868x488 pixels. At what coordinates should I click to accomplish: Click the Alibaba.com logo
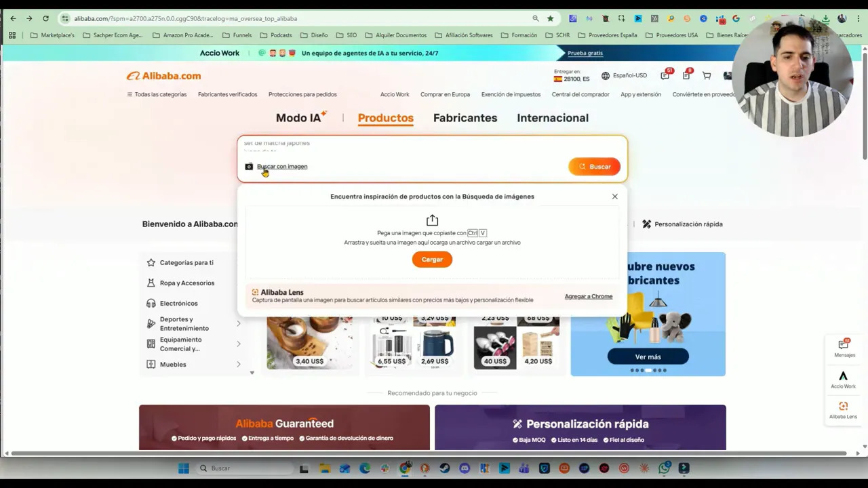tap(163, 76)
